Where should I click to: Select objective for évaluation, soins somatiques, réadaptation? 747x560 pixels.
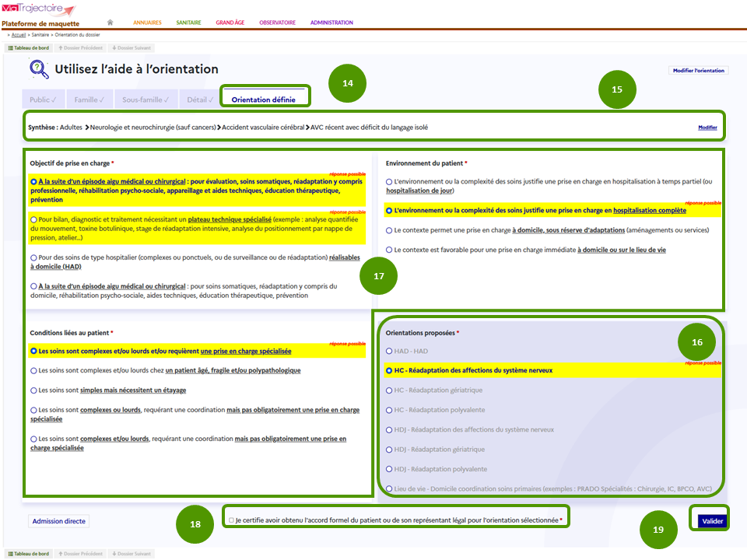[x=33, y=182]
